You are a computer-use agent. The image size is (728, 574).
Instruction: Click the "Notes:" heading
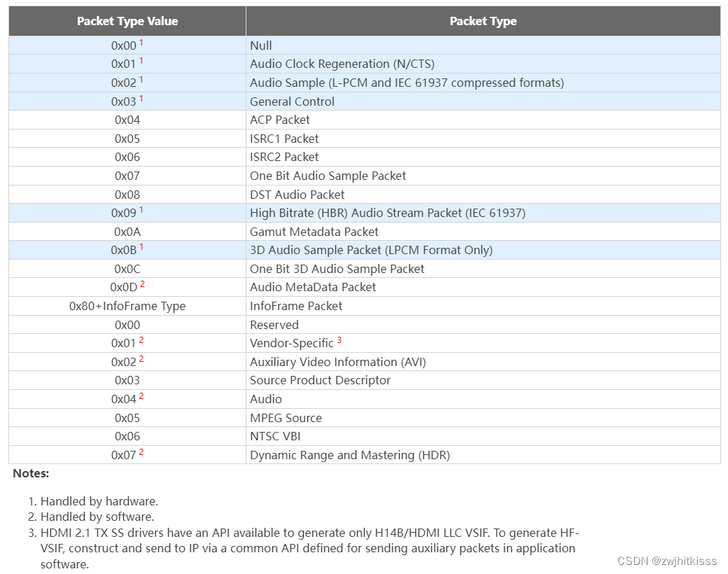pyautogui.click(x=31, y=473)
